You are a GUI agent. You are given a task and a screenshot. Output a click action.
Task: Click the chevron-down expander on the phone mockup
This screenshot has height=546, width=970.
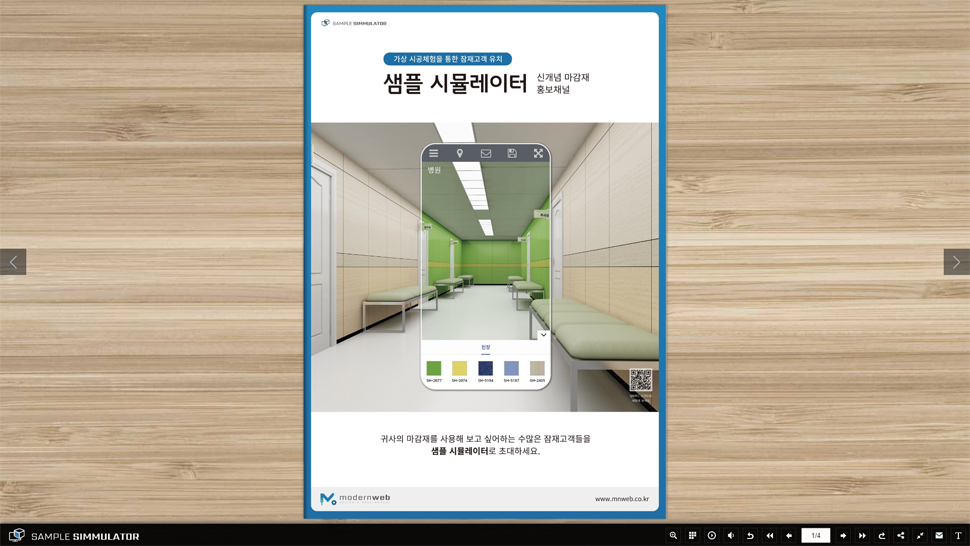(x=543, y=335)
